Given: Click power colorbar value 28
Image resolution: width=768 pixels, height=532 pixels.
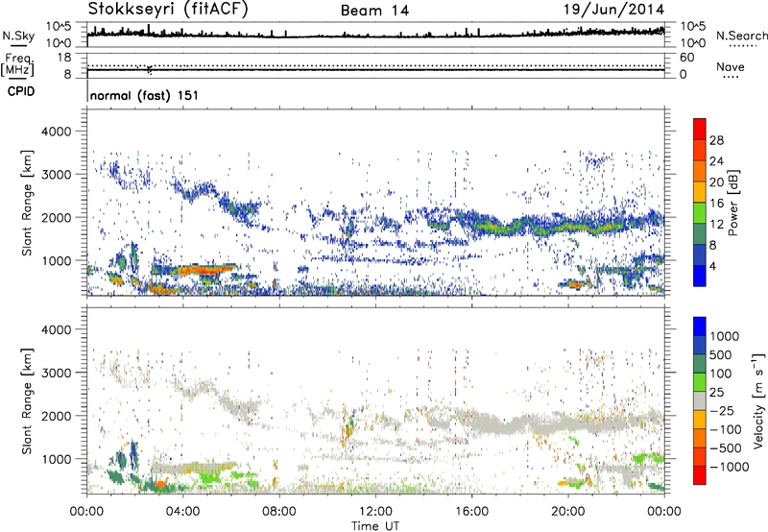Looking at the screenshot, I should click(716, 140).
